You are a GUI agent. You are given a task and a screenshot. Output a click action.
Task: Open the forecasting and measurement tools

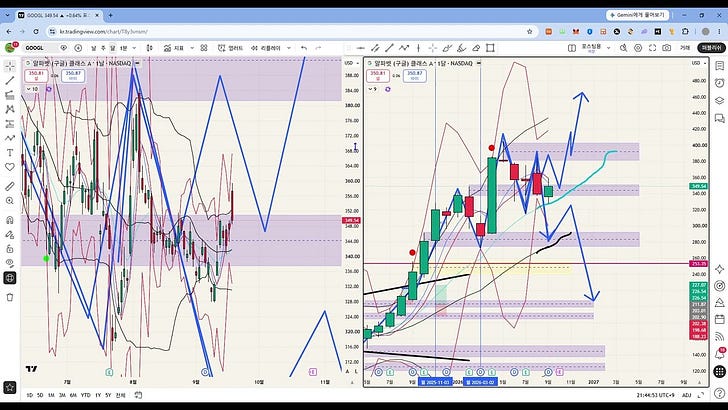[10, 124]
